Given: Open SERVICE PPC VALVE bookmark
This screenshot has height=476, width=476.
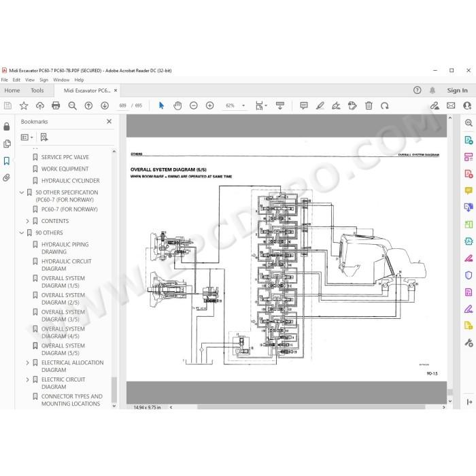Looking at the screenshot, I should 65,157.
